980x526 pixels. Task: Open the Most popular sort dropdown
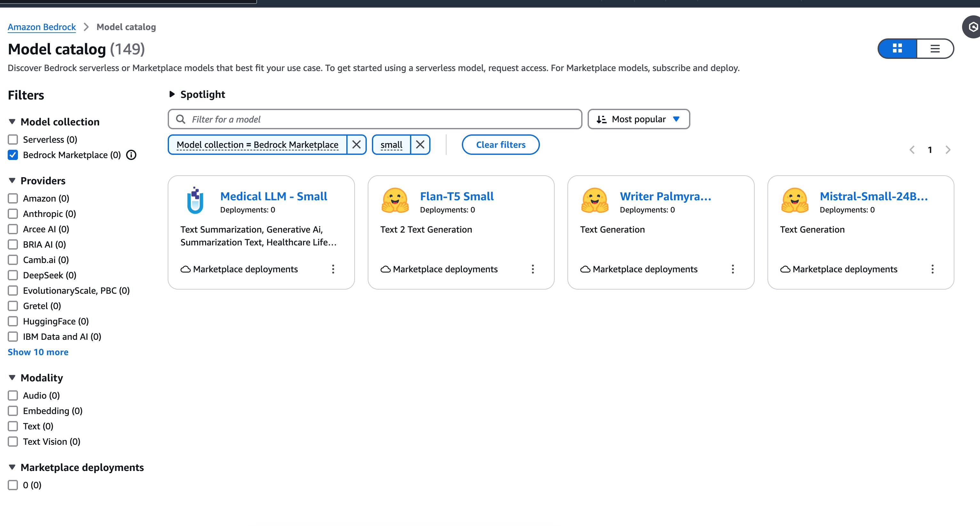[x=639, y=119]
